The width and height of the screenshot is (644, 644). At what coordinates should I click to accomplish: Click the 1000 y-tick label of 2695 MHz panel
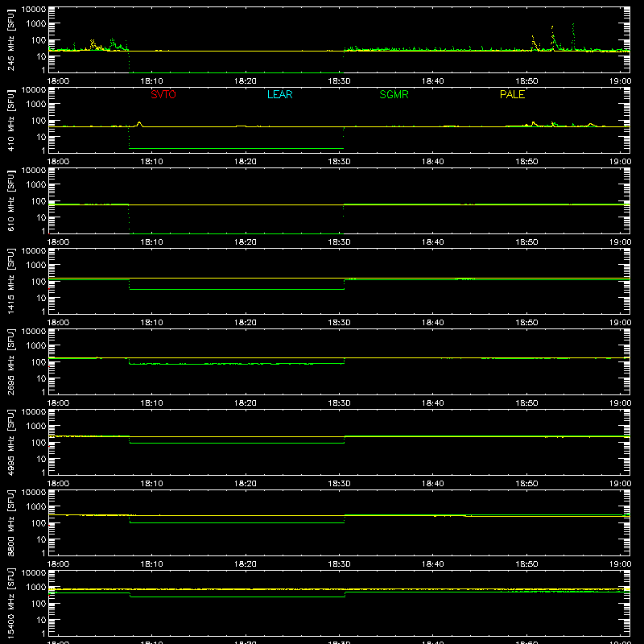pyautogui.click(x=36, y=346)
